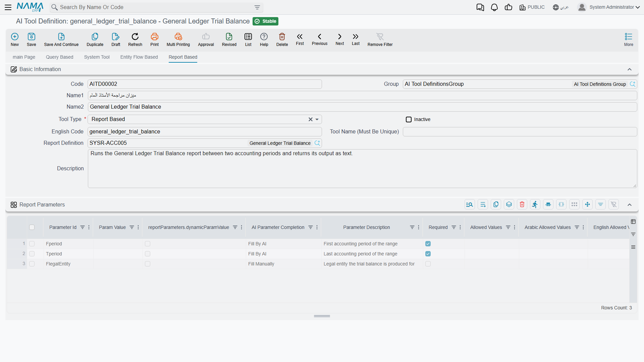644x362 pixels.
Task: Clear the Tool Type selection
Action: [x=311, y=119]
